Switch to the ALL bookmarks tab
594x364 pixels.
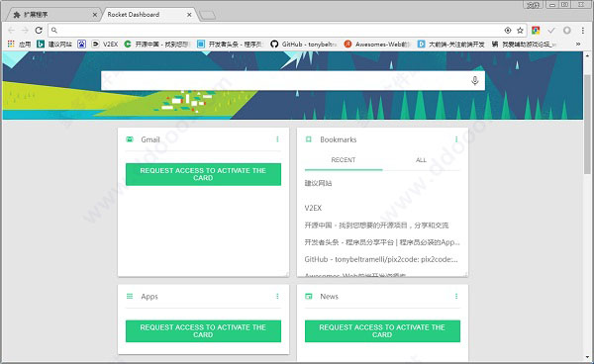point(421,160)
